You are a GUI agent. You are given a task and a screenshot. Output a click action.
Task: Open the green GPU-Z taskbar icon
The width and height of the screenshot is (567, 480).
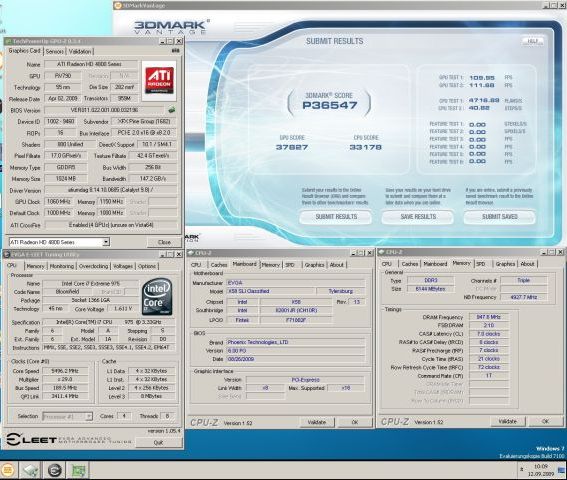78,470
